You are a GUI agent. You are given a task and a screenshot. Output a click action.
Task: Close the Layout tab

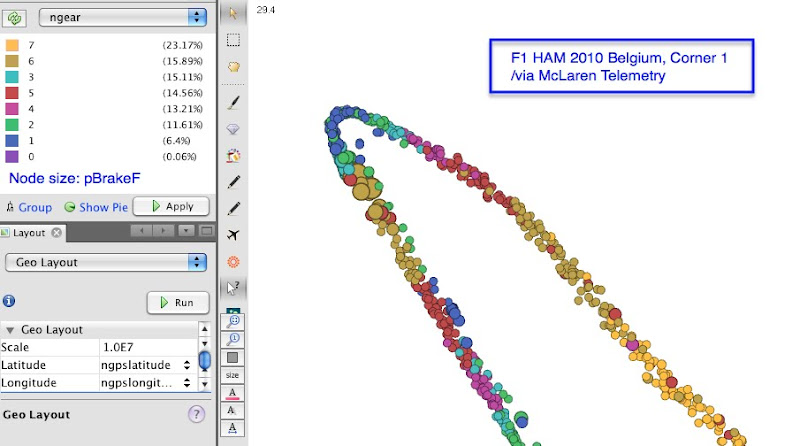click(x=56, y=233)
